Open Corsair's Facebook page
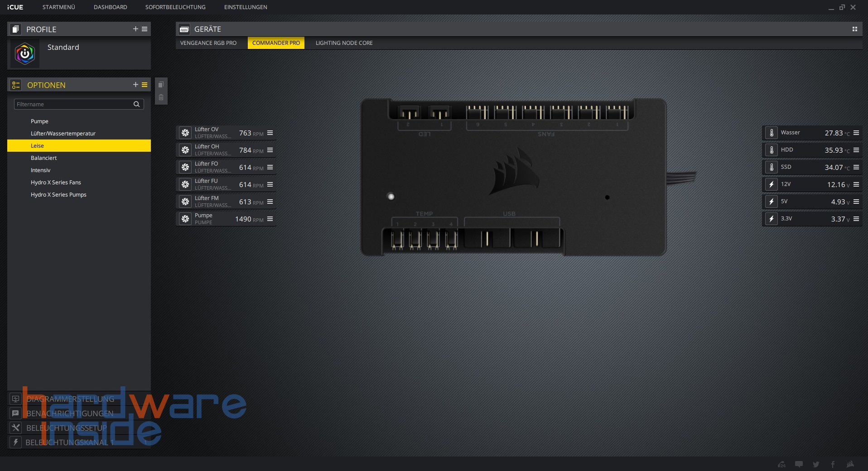The height and width of the screenshot is (471, 868). pyautogui.click(x=833, y=464)
